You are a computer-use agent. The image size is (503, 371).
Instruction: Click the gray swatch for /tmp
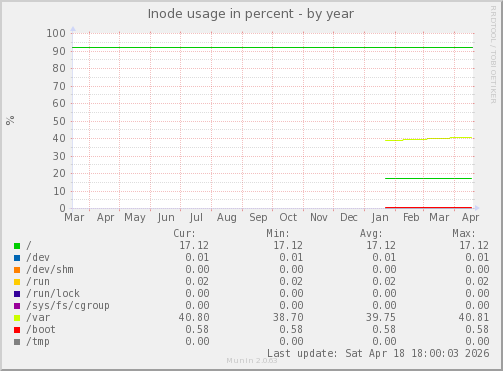17,342
